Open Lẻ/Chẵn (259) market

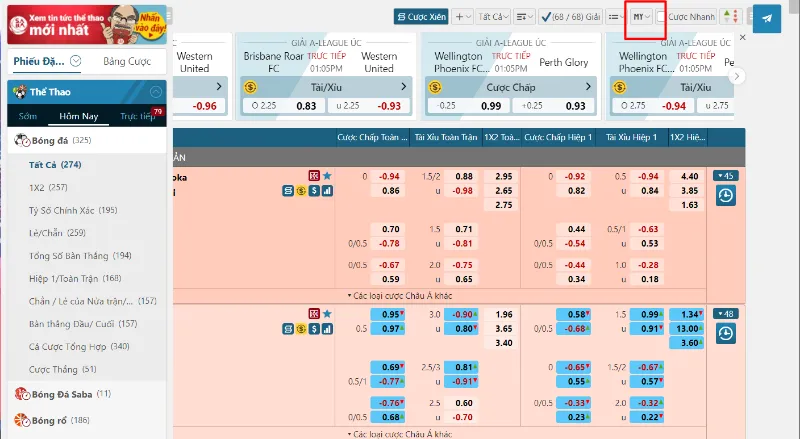tap(57, 233)
